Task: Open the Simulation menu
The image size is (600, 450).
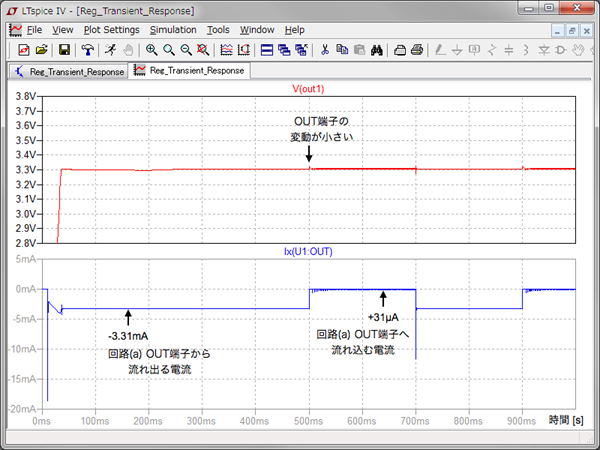Action: pos(173,30)
